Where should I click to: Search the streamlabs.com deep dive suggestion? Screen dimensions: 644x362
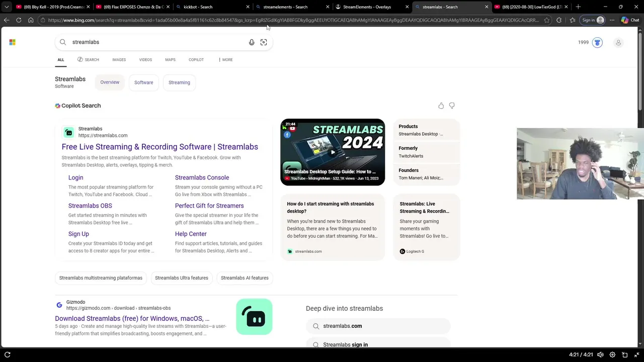tap(378, 326)
